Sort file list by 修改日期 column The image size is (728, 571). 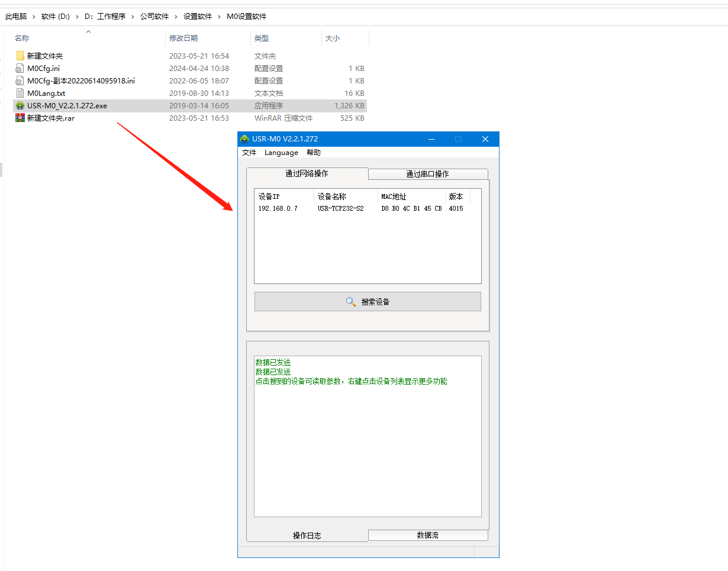tap(183, 38)
